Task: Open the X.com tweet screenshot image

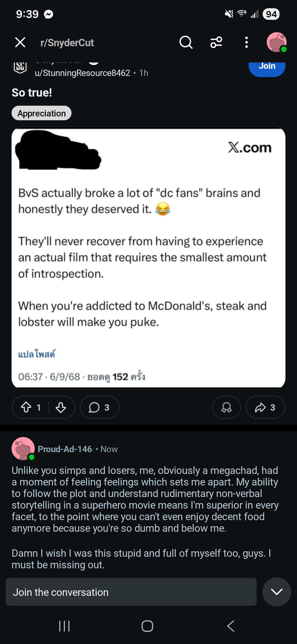Action: [148, 258]
